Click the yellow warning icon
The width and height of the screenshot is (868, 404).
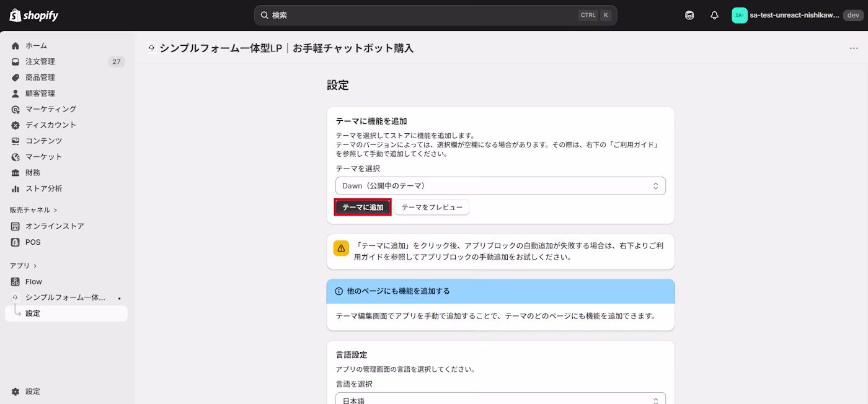(x=341, y=248)
